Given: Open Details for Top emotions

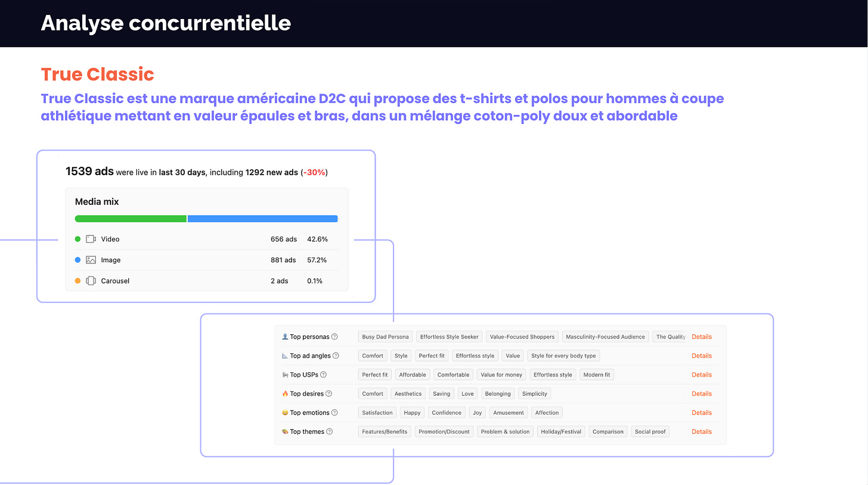Looking at the screenshot, I should coord(702,413).
